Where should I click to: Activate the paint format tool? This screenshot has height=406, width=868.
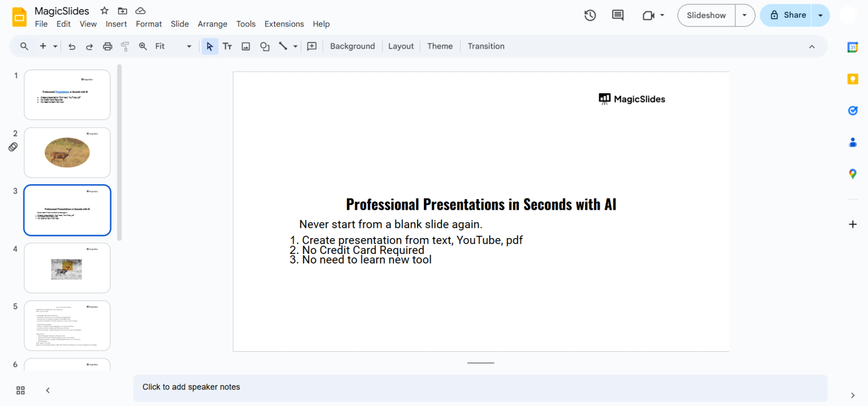125,46
